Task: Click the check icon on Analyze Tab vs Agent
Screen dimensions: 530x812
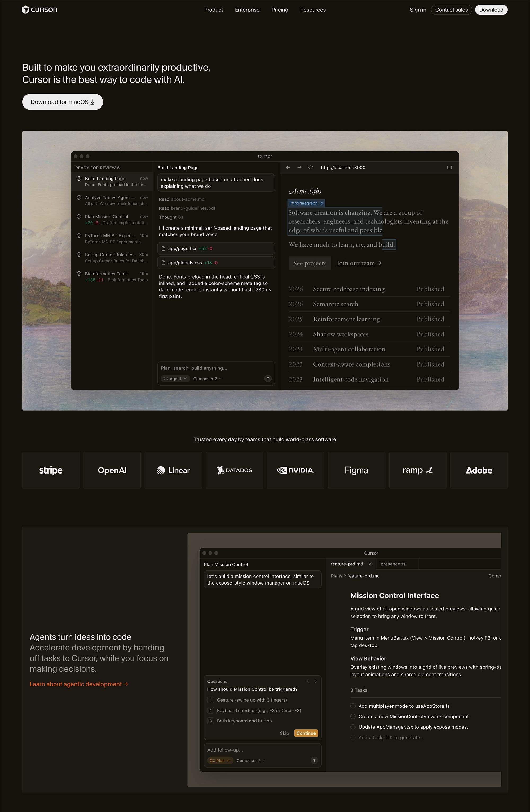Action: click(79, 198)
